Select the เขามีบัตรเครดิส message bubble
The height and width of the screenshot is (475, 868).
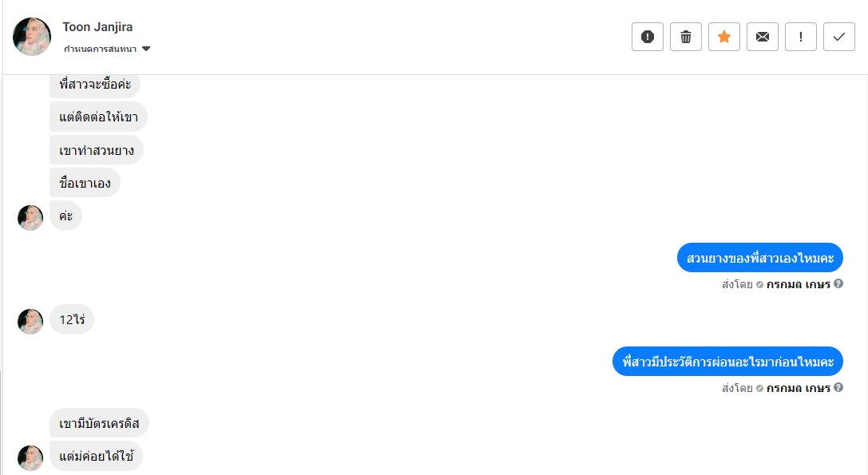coord(99,423)
